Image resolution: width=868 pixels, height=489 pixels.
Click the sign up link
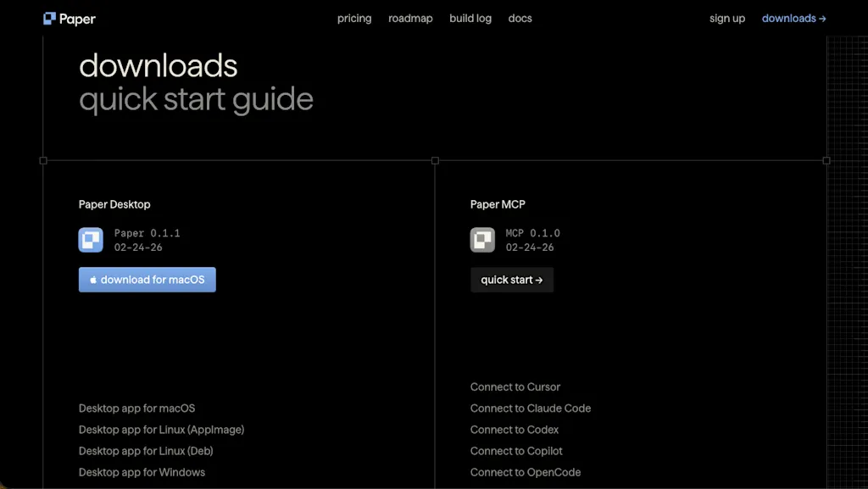pyautogui.click(x=727, y=19)
